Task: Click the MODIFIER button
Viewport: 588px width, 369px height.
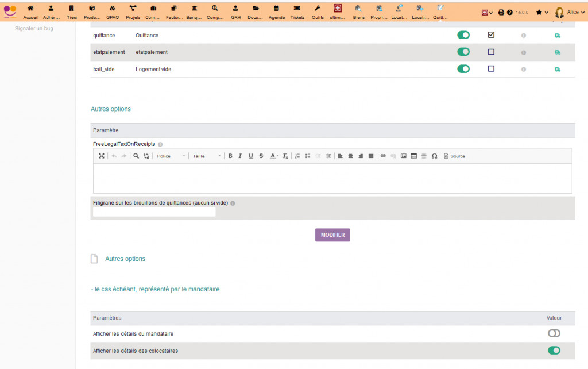Action: click(332, 235)
